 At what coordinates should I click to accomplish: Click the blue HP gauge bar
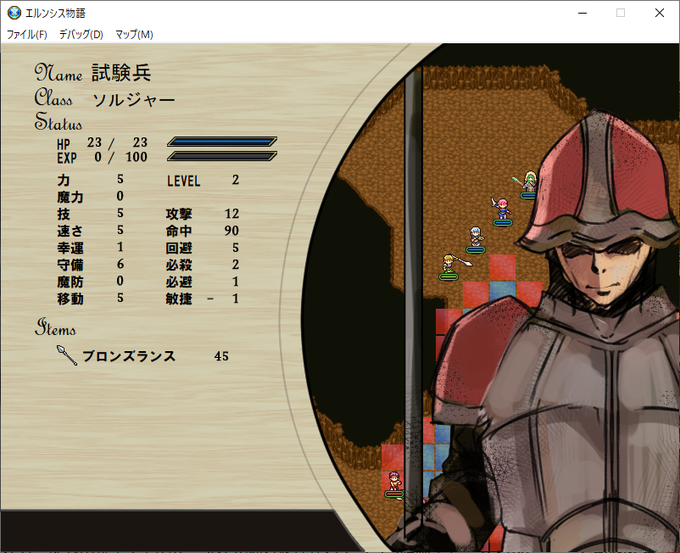click(x=222, y=141)
